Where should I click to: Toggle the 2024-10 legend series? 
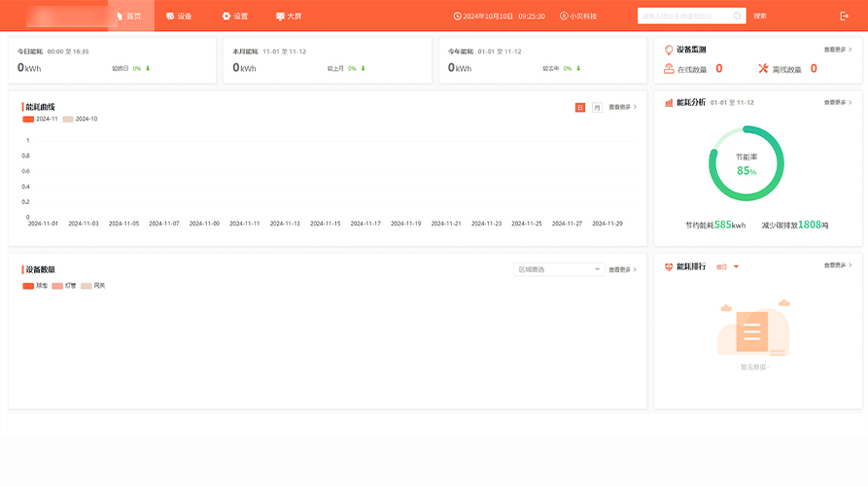click(80, 119)
